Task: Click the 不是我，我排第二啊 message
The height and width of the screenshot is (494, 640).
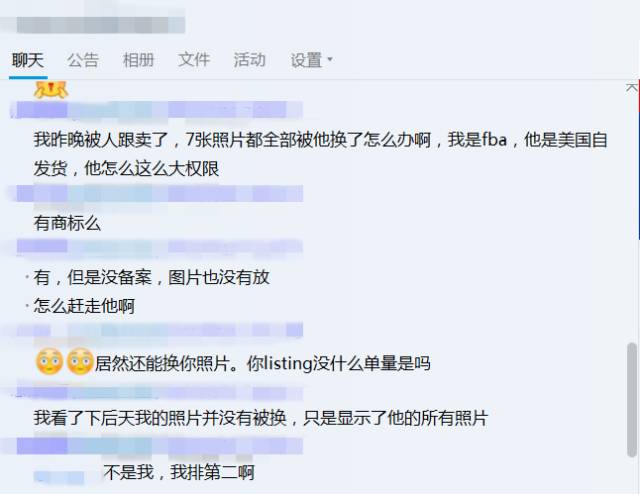Action: (179, 472)
